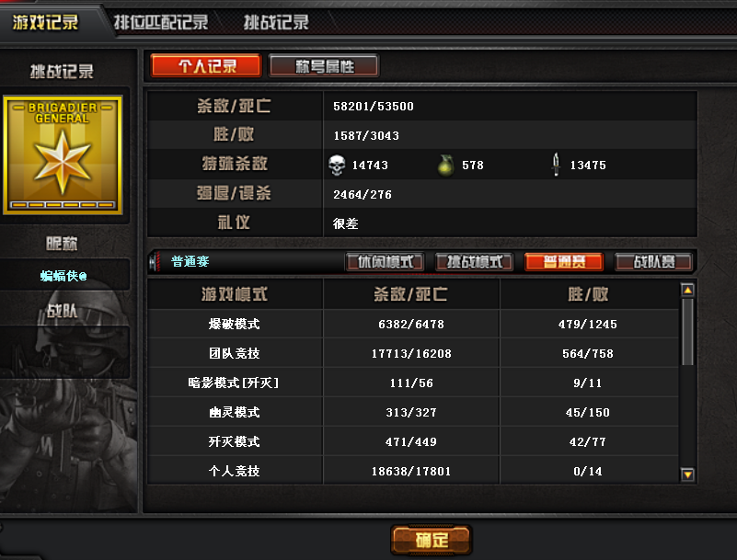
Task: Select the 普通赛 filter button
Action: tap(564, 262)
